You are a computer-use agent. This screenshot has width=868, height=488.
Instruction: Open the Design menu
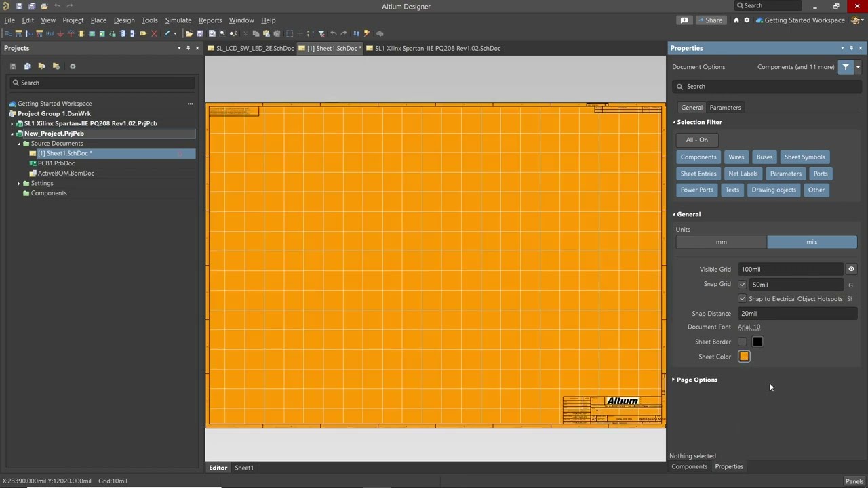[x=124, y=20]
